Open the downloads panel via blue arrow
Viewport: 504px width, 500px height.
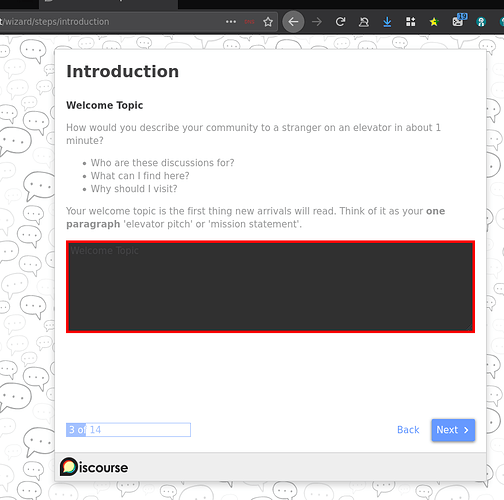point(387,22)
